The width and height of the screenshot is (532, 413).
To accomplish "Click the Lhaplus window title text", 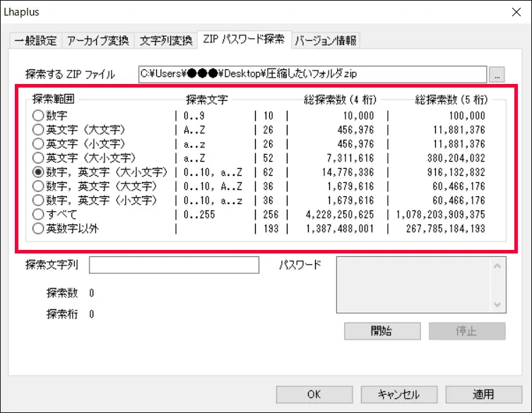I will click(x=21, y=12).
